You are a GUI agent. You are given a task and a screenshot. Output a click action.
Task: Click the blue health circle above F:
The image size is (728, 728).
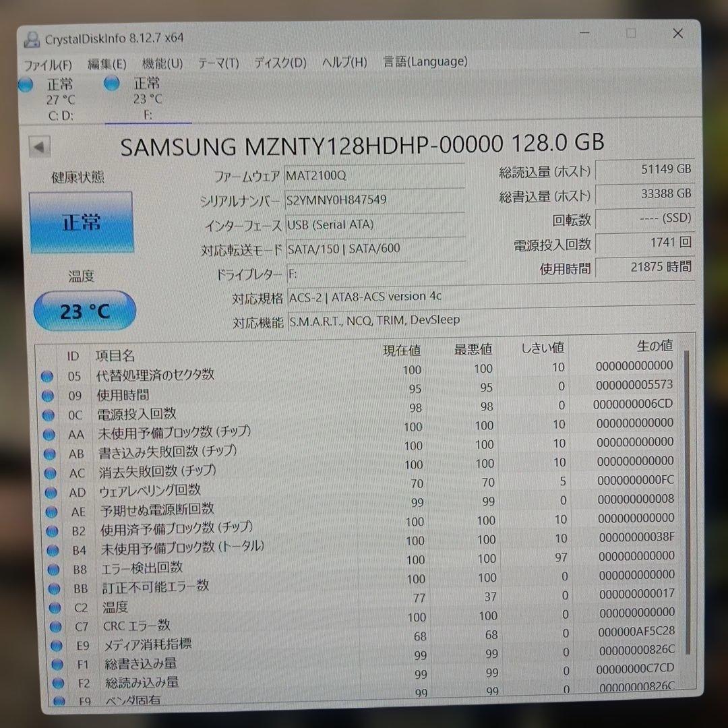tap(111, 84)
